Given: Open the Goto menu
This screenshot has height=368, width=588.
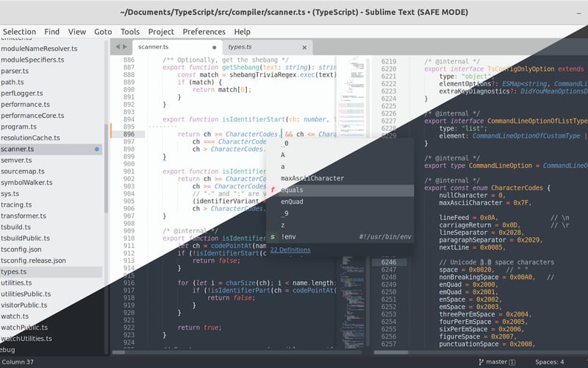Looking at the screenshot, I should [103, 32].
